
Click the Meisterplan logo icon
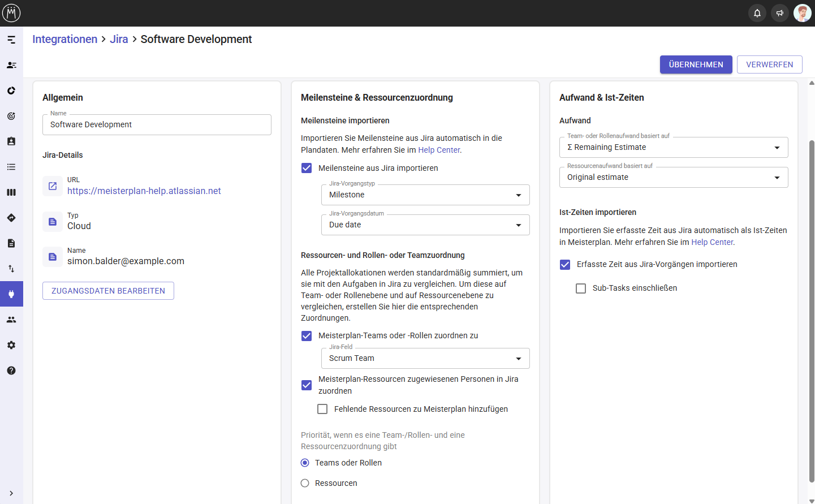click(11, 12)
